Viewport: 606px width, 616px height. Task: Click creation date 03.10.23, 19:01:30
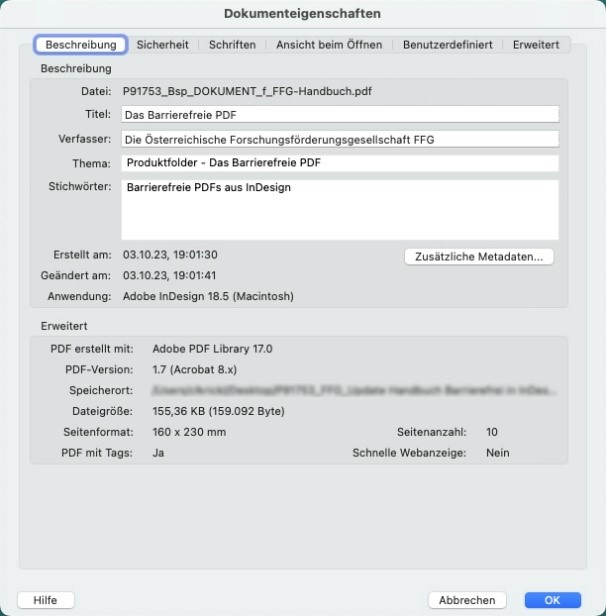(x=170, y=255)
